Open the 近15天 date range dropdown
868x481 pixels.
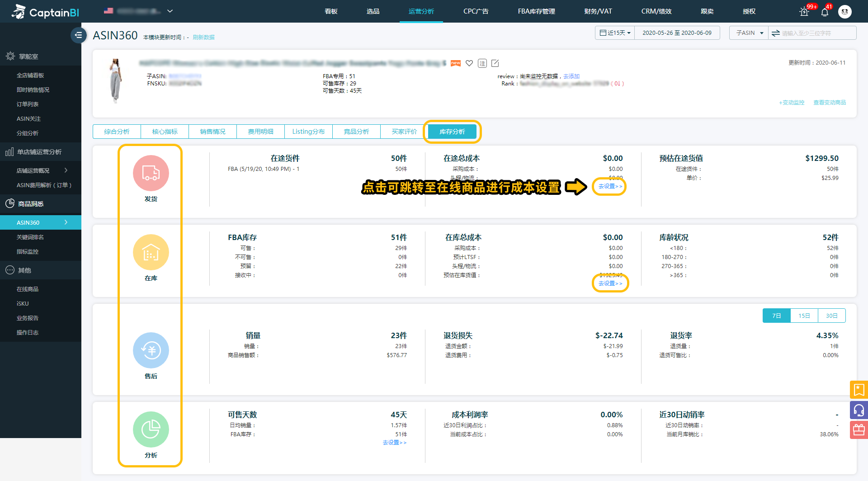point(615,33)
